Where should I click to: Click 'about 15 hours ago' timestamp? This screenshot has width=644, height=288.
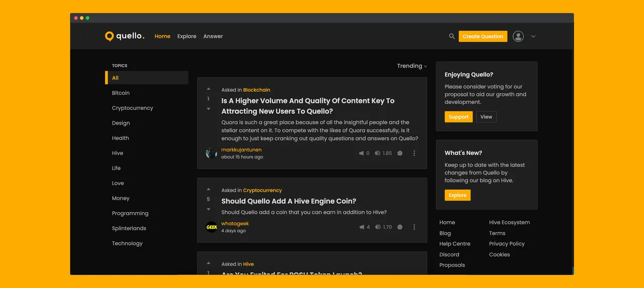pos(242,157)
